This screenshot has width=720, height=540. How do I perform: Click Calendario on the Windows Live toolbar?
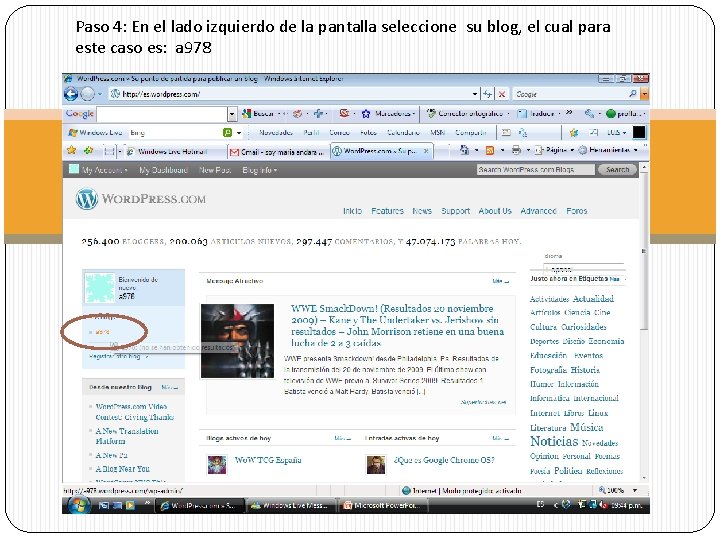click(404, 133)
